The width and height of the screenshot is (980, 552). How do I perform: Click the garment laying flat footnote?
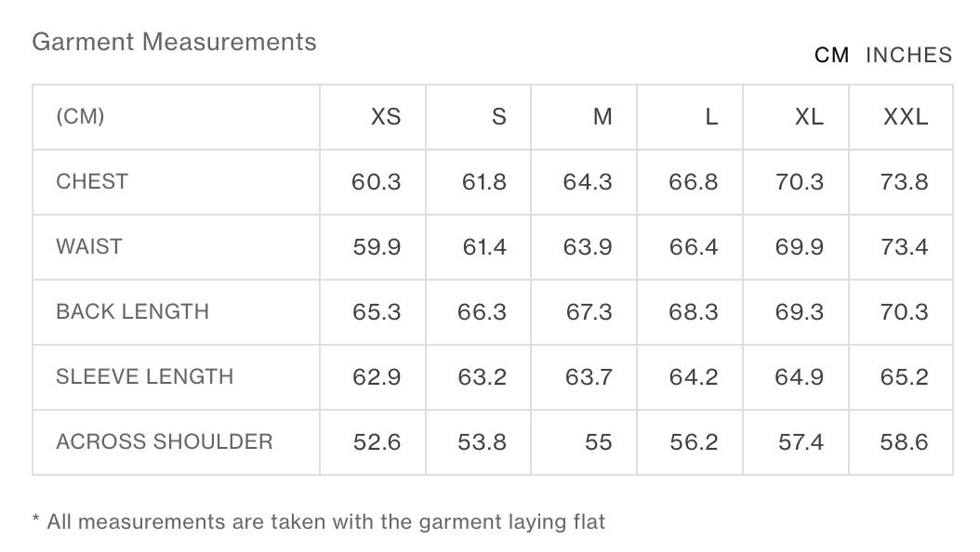point(319,521)
